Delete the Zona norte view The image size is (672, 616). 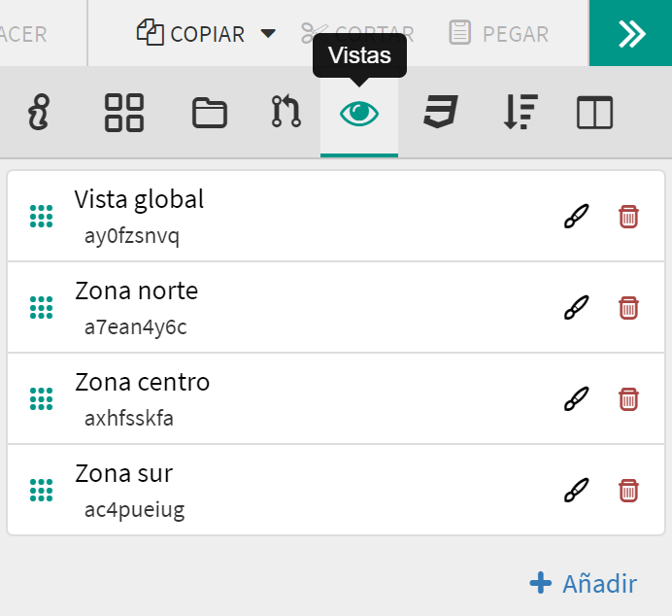(628, 307)
